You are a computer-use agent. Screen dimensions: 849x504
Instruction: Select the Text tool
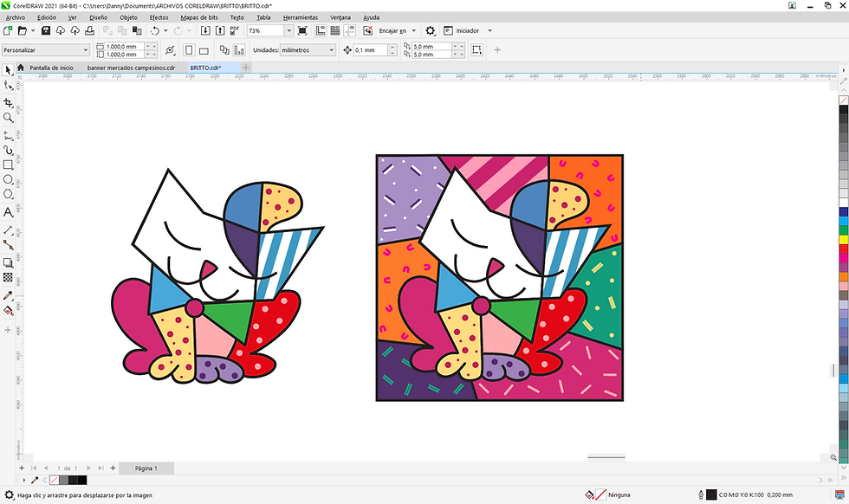(8, 212)
